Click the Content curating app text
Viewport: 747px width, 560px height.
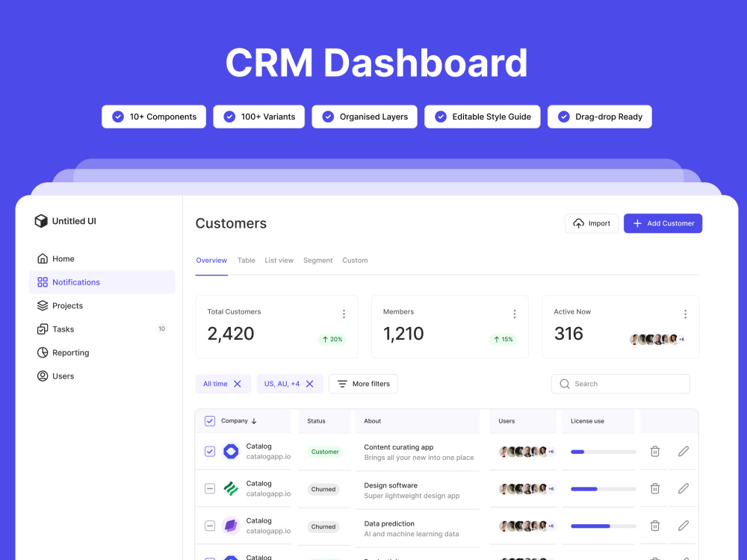click(399, 447)
